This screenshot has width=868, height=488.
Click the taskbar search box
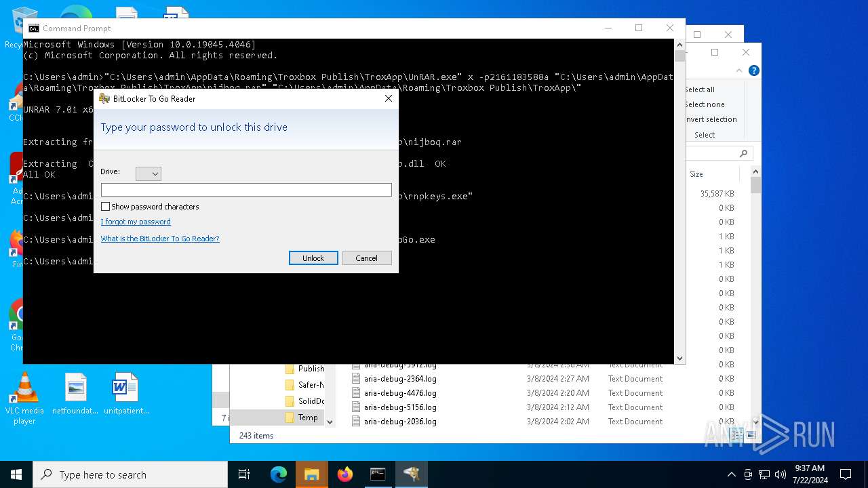click(130, 474)
